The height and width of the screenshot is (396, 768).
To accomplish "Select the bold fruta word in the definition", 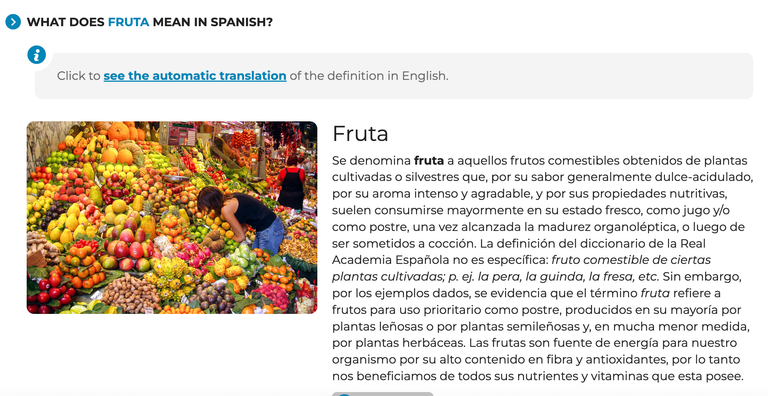I will (429, 161).
